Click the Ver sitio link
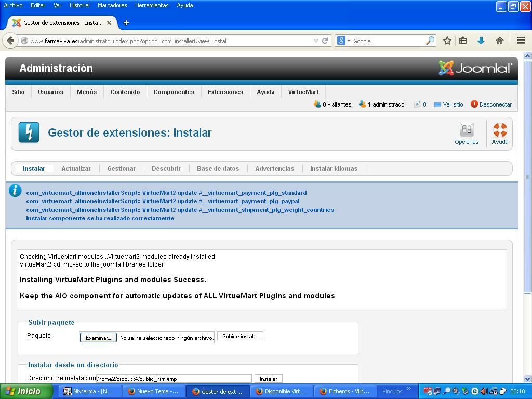Screen dimensions: 532x399 coord(448,104)
